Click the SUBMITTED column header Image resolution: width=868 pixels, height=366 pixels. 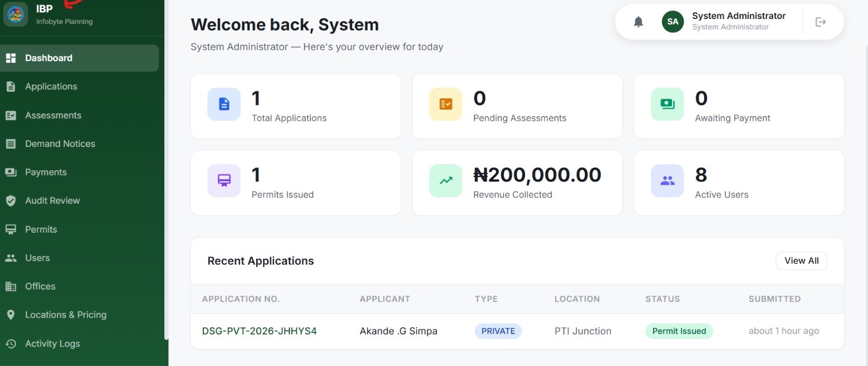tap(775, 299)
